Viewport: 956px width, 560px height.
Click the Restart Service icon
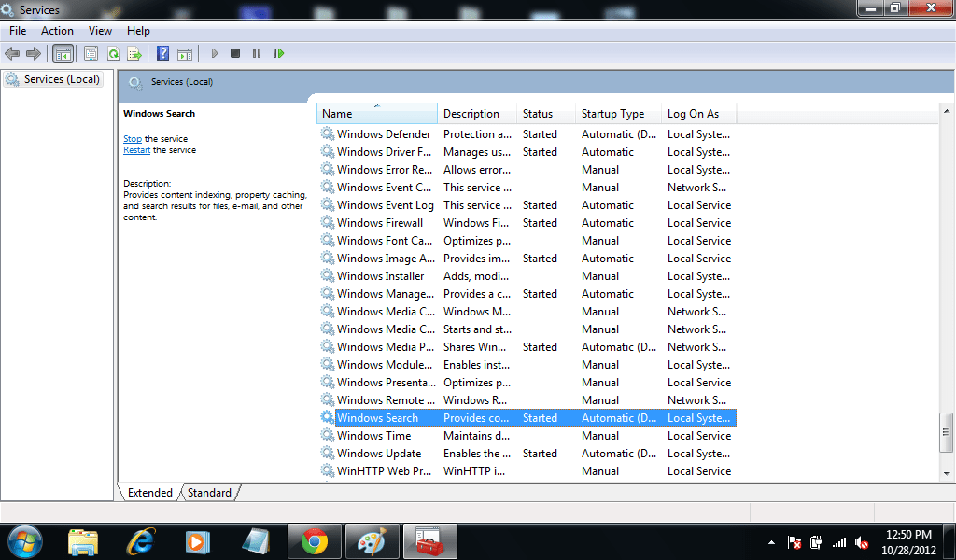coord(278,53)
